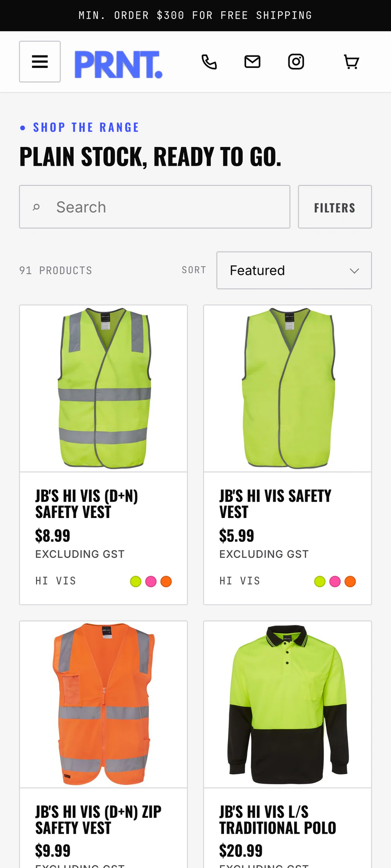Viewport: 391px width, 868px height.
Task: Click JB's Hi Vis L/S Traditional Polo title
Action: point(278,820)
